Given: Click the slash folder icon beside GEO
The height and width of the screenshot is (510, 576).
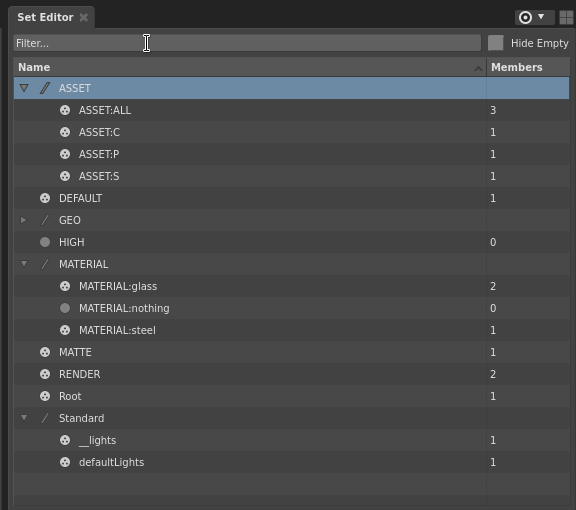Looking at the screenshot, I should (45, 220).
